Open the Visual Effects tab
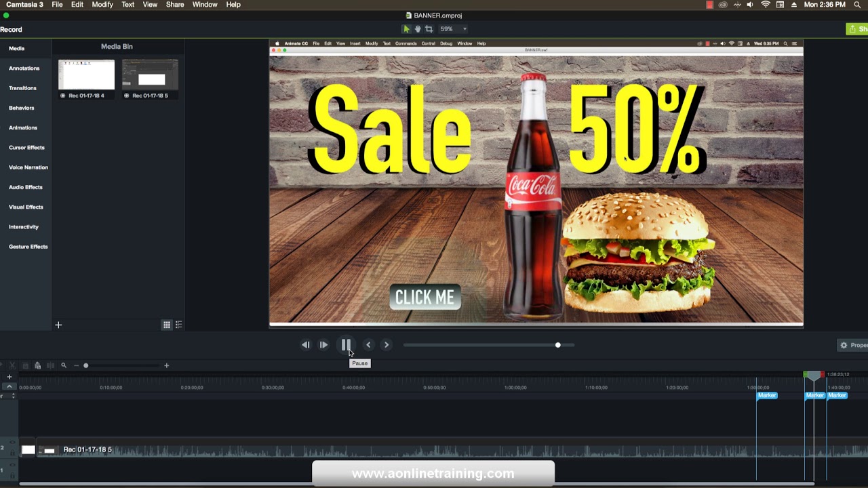 coord(26,207)
